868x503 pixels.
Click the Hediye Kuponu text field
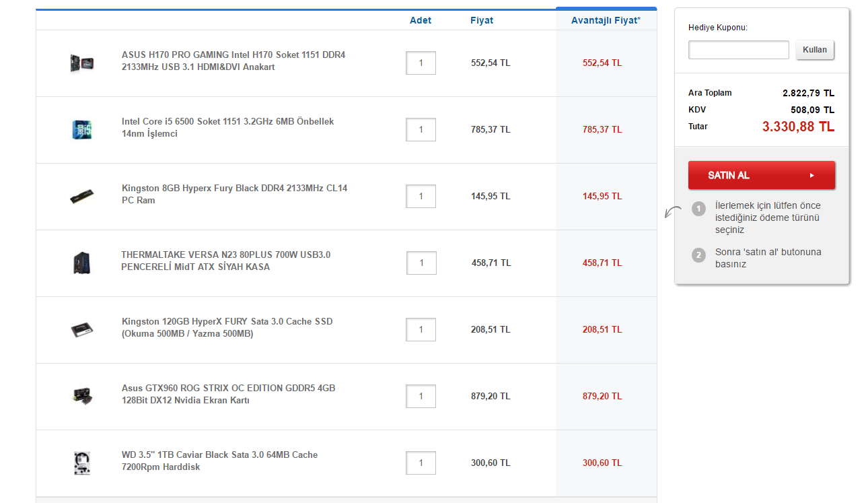[x=738, y=50]
